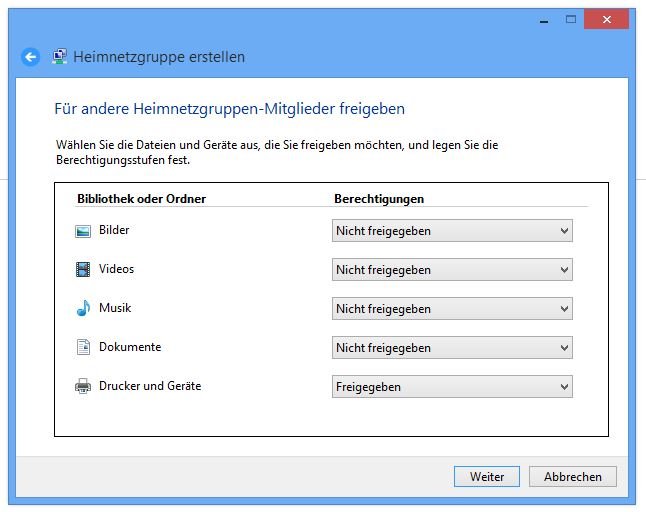Click the Dokumente page icon

pos(83,347)
